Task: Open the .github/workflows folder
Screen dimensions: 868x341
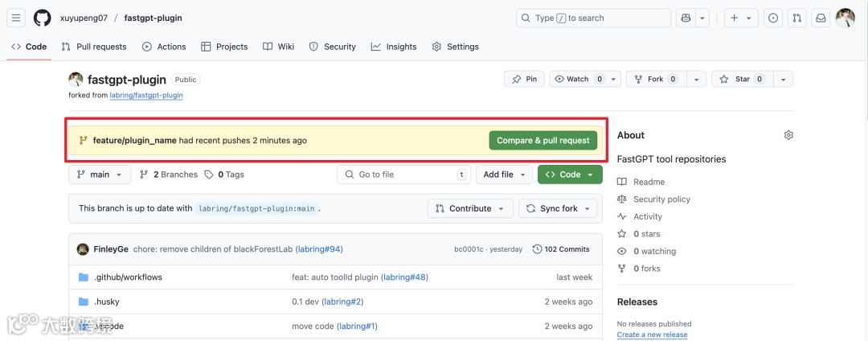Action: [128, 277]
